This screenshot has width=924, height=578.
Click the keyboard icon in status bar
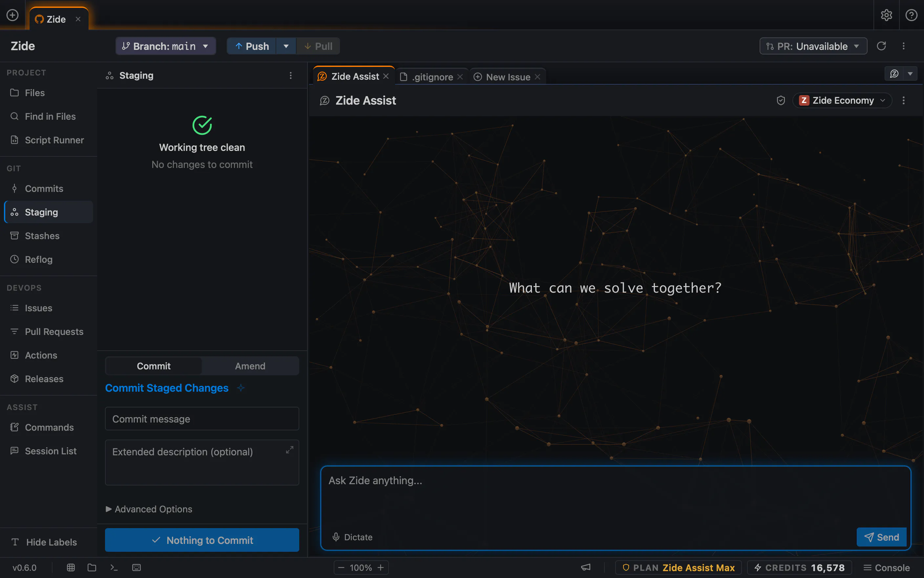[x=136, y=567]
